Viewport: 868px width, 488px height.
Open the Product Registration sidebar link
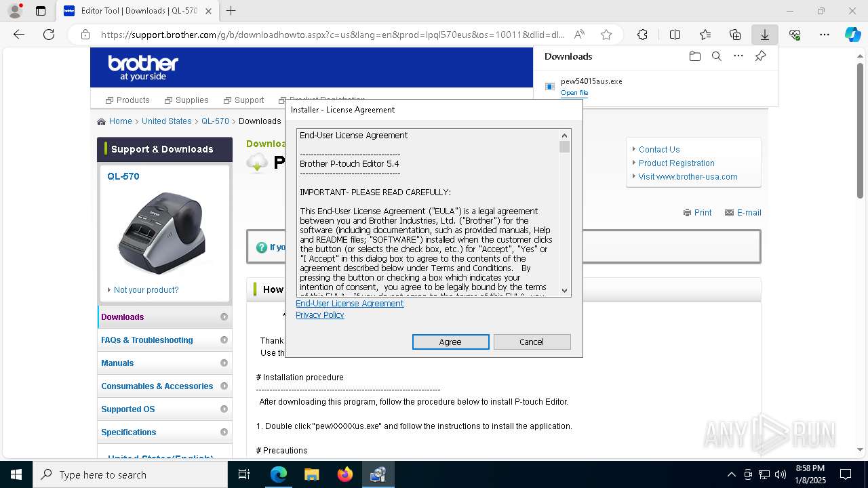click(x=677, y=163)
